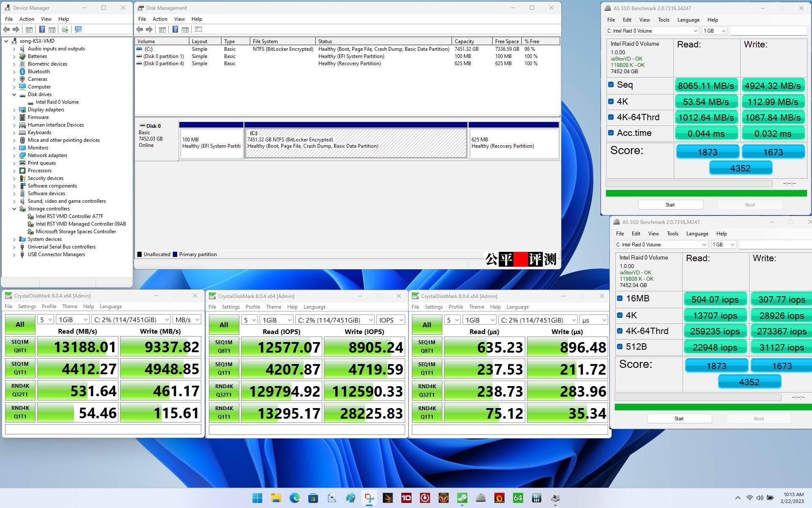The image size is (812, 508).
Task: Open Microsoft Store from taskbar
Action: [x=313, y=498]
